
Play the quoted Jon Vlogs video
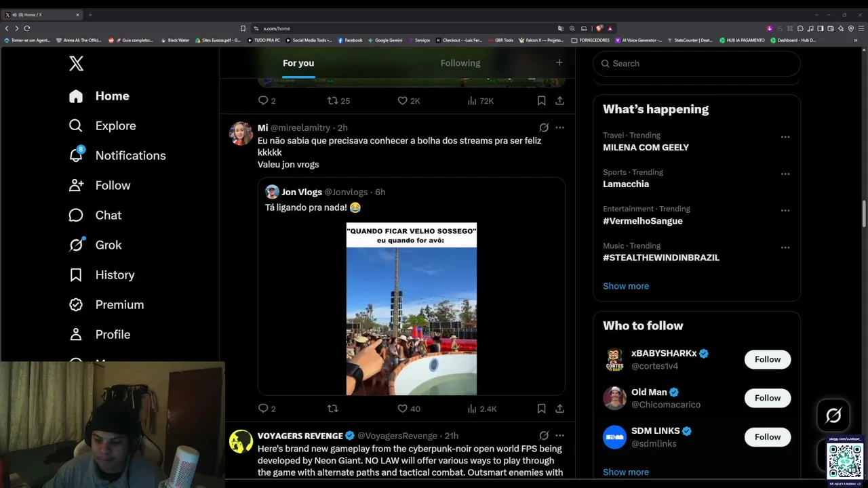[x=412, y=309]
